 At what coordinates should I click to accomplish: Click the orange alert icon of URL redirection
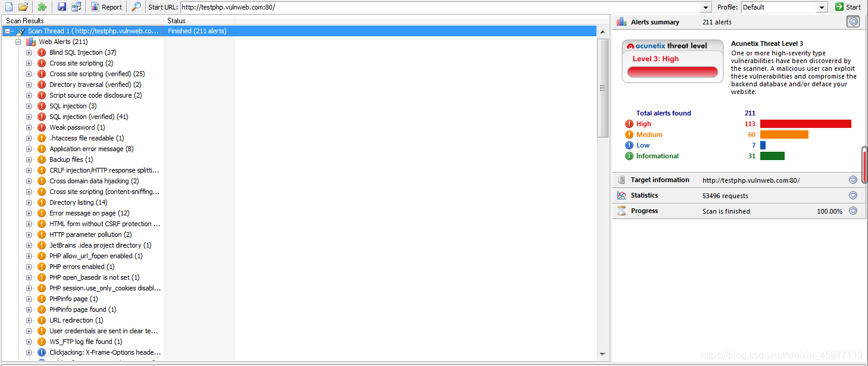coord(42,320)
